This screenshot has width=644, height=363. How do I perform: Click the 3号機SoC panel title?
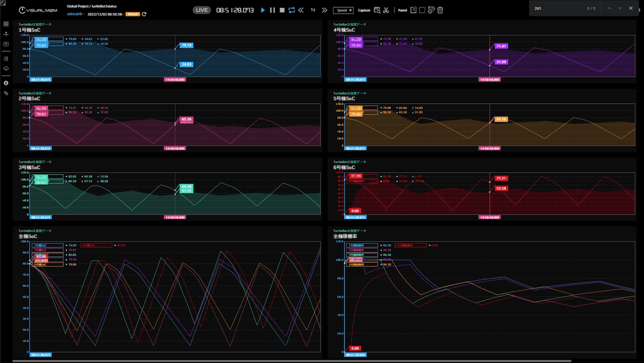click(x=30, y=168)
